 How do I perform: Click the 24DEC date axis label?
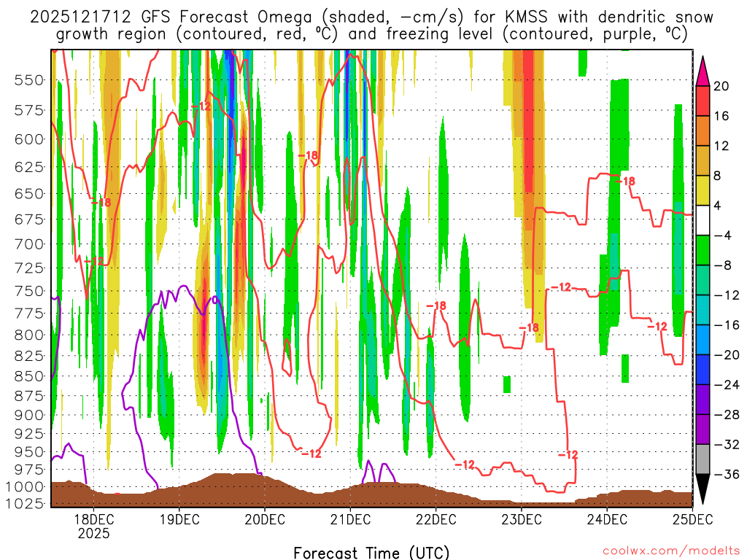coord(607,519)
